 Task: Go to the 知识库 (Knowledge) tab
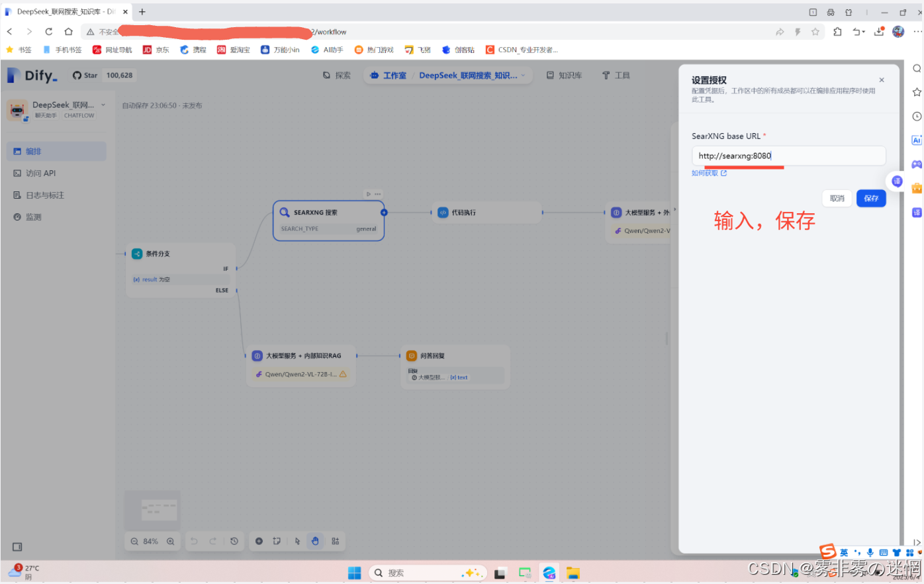point(564,75)
